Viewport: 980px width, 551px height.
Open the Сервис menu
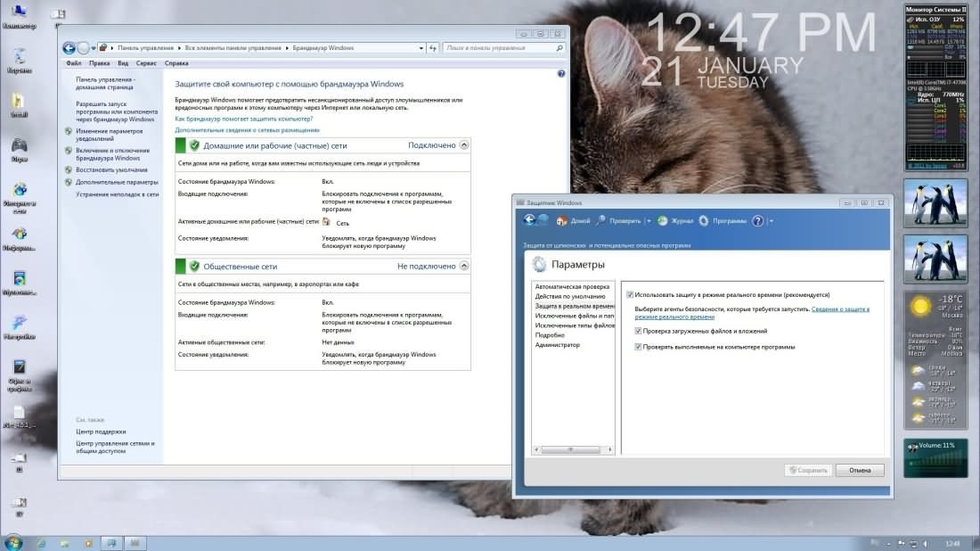pyautogui.click(x=146, y=63)
